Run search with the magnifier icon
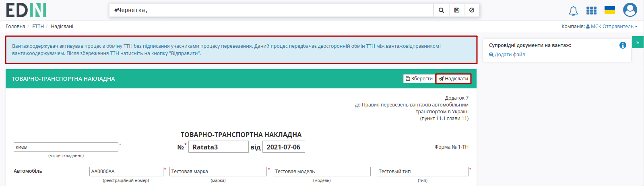 [x=441, y=10]
